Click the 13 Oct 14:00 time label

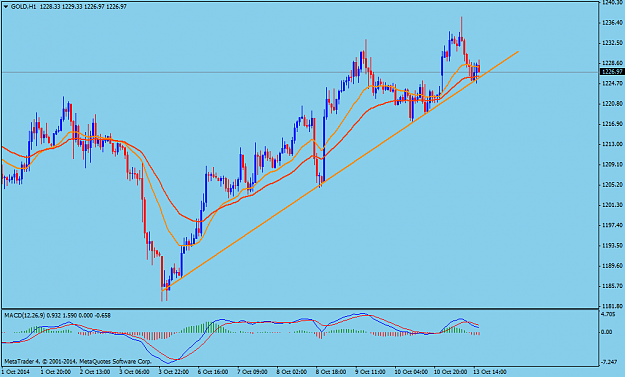(x=490, y=372)
